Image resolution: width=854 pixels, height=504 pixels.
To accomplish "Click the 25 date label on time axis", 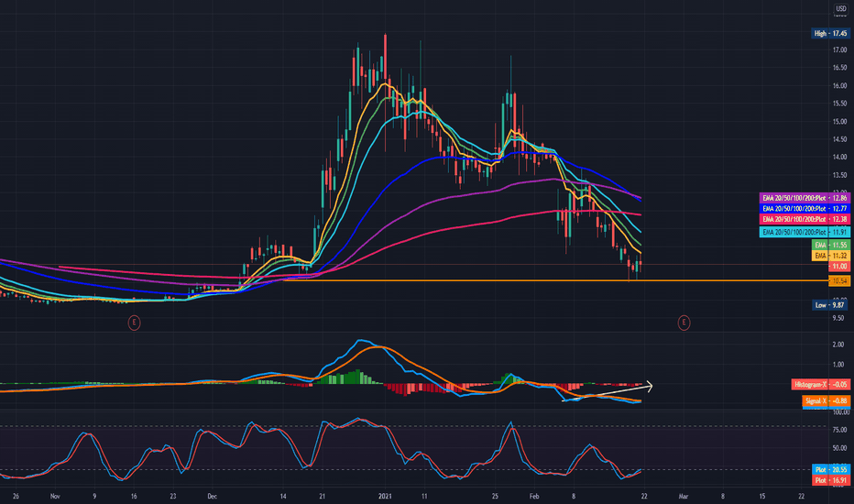I will 495,497.
